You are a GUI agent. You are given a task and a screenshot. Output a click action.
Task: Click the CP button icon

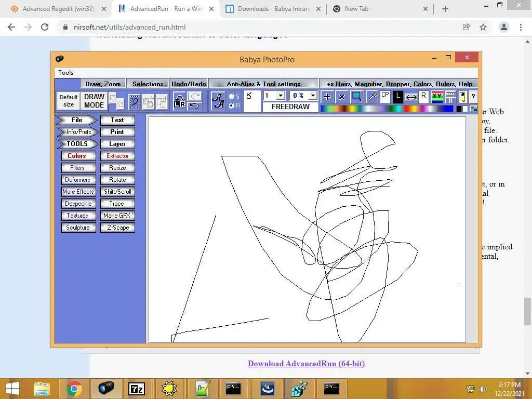[x=385, y=97]
